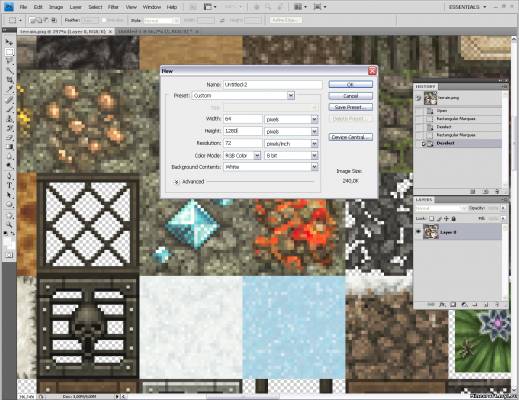Select the Eyedropper tool
The image size is (519, 400).
coord(9,89)
